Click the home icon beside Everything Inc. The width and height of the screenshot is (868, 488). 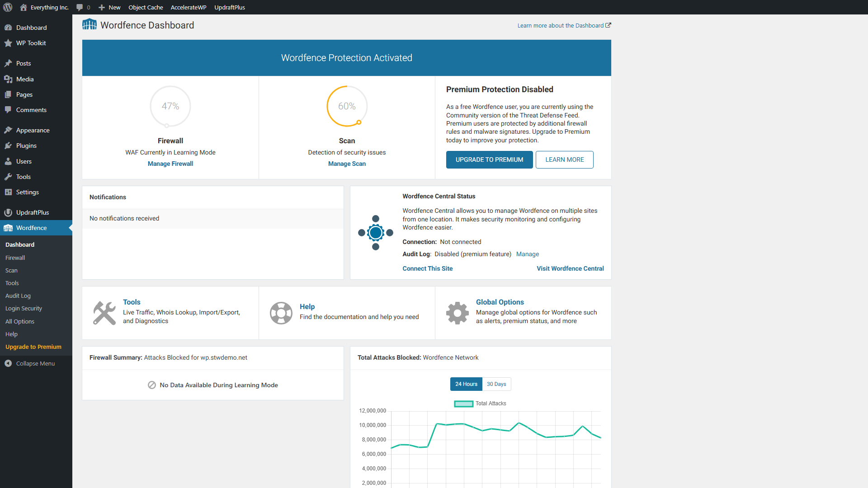pyautogui.click(x=24, y=7)
